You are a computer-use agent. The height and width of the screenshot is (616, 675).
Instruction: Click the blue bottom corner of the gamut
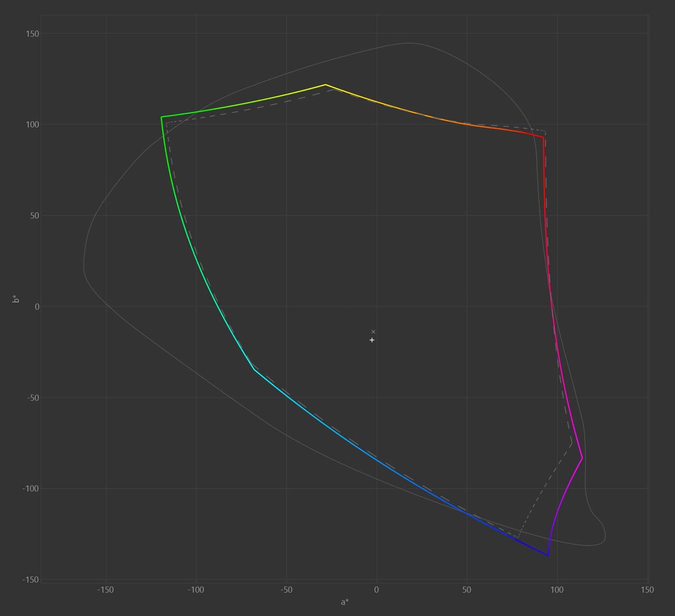(x=548, y=555)
